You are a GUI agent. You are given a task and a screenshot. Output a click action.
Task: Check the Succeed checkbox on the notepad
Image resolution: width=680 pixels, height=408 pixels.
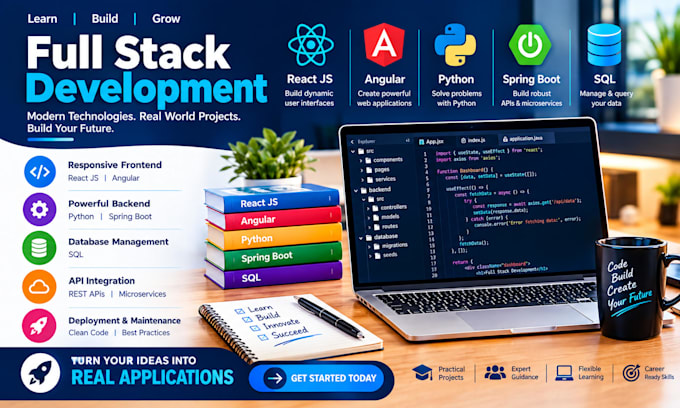[x=263, y=337]
